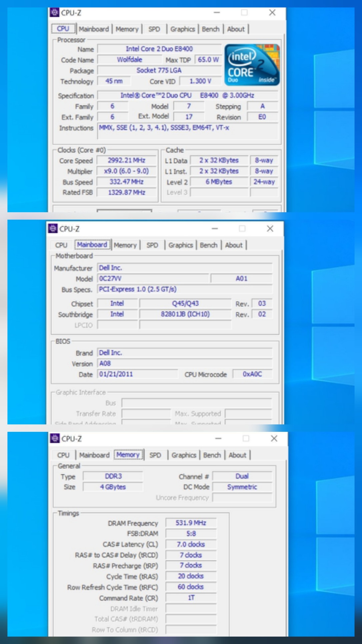This screenshot has width=362, height=644.
Task: Click DRAM Frequency value 531.9 MHz
Action: [191, 523]
